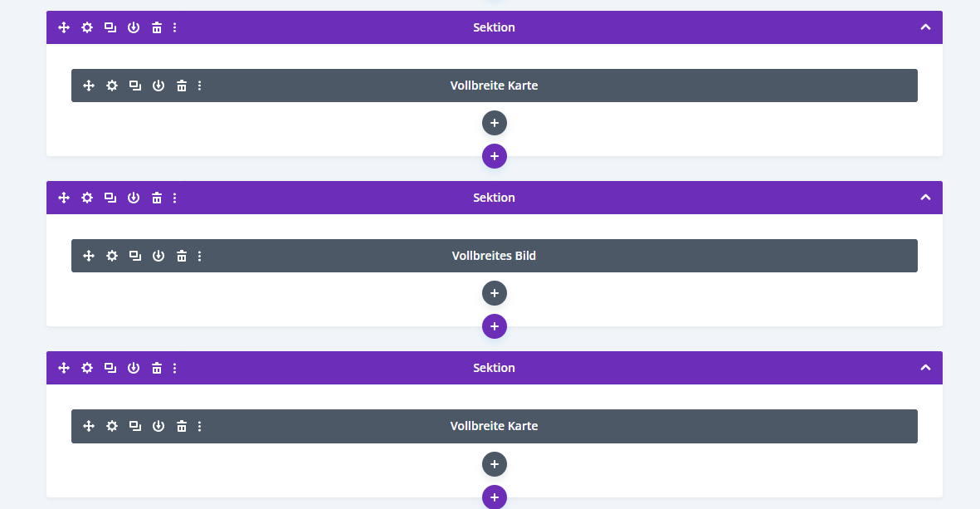
Task: Click purple plus below the topmost section
Action: 495,156
